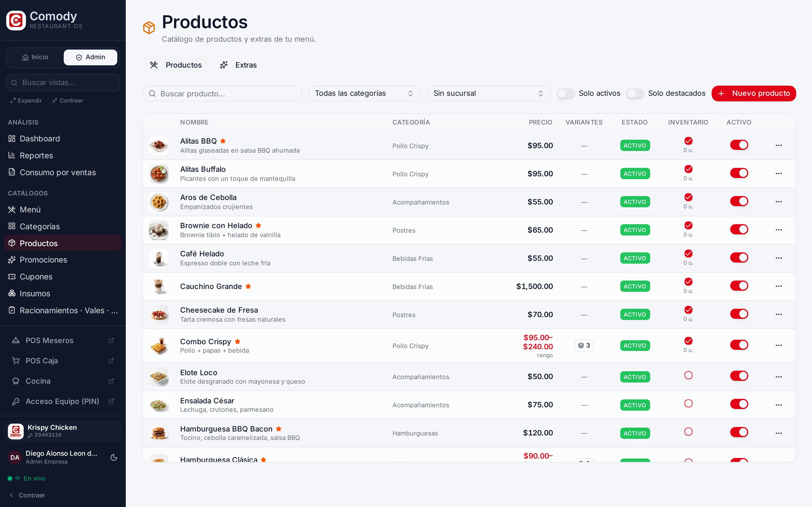Check inventory circle for Ensalada César
Screen dimensions: 812x507
688,403
